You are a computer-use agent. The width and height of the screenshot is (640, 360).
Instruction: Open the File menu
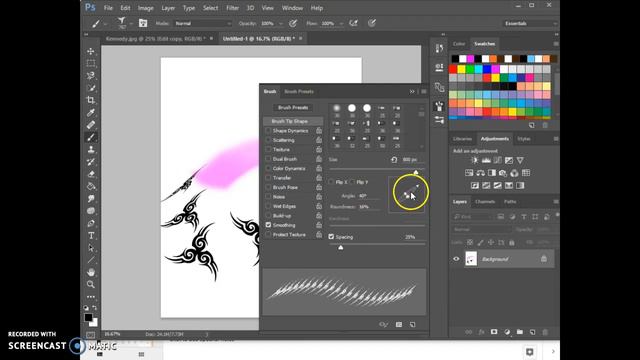point(108,8)
